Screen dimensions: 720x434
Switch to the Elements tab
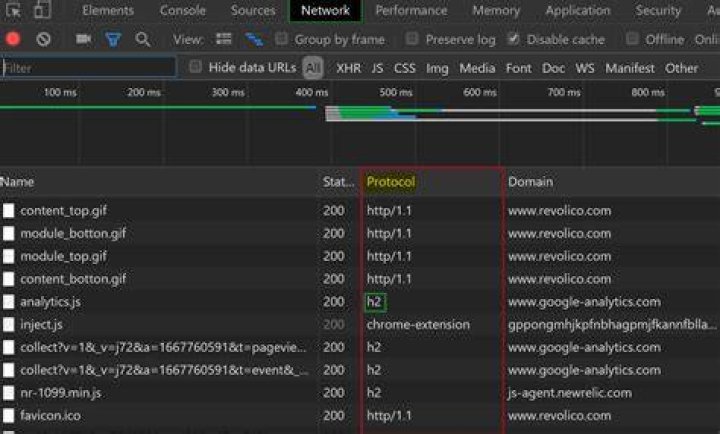[x=108, y=10]
